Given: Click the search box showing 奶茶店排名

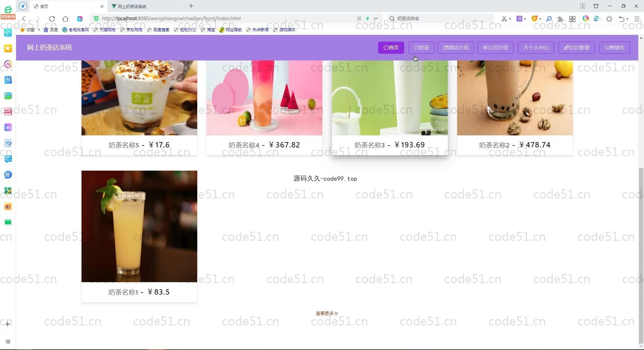Looking at the screenshot, I should click(441, 18).
